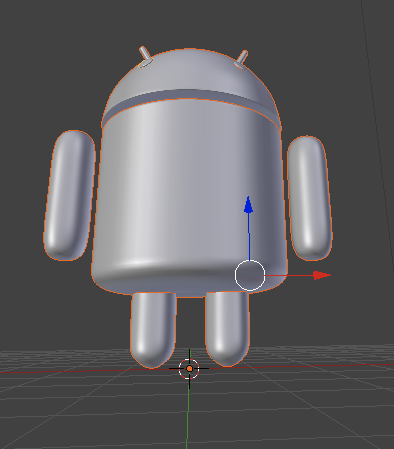Screen dimensions: 394x449
Task: Click the robot's right antenna
Action: [241, 59]
